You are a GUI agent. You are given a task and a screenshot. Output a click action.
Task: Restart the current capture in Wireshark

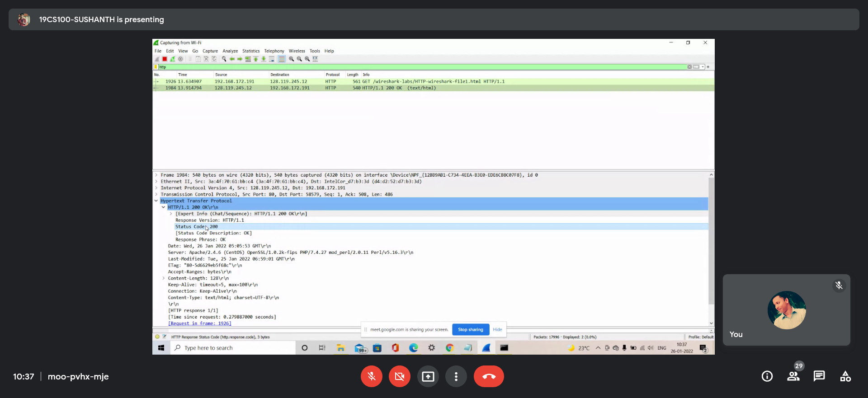[173, 59]
